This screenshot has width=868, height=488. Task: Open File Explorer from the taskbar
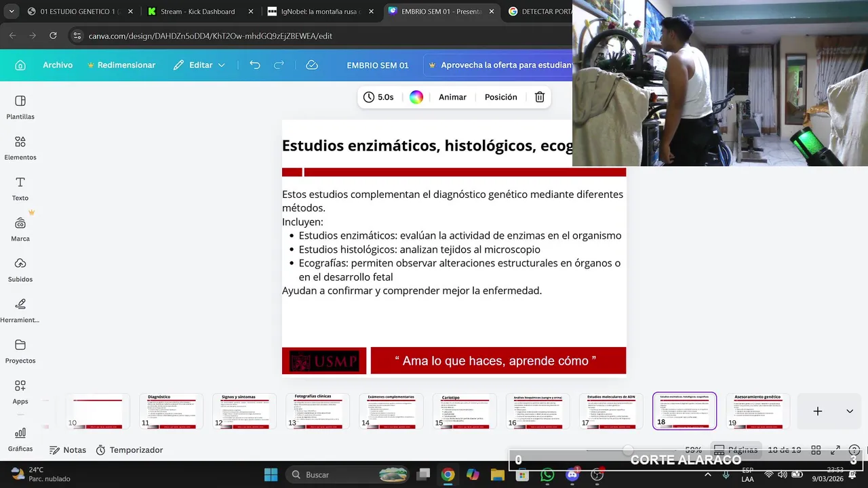[x=498, y=474]
